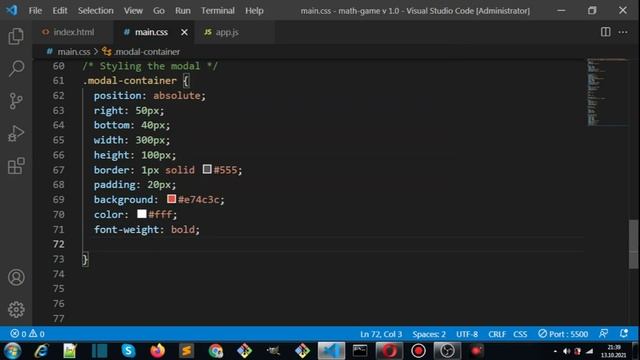The width and height of the screenshot is (640, 360).
Task: Open the Explorer view in activity bar
Action: tap(16, 36)
